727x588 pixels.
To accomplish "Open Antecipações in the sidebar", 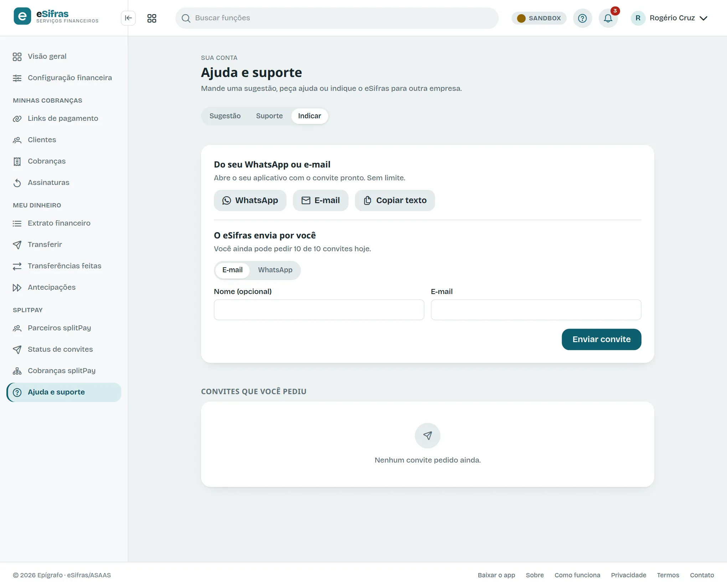I will [52, 288].
